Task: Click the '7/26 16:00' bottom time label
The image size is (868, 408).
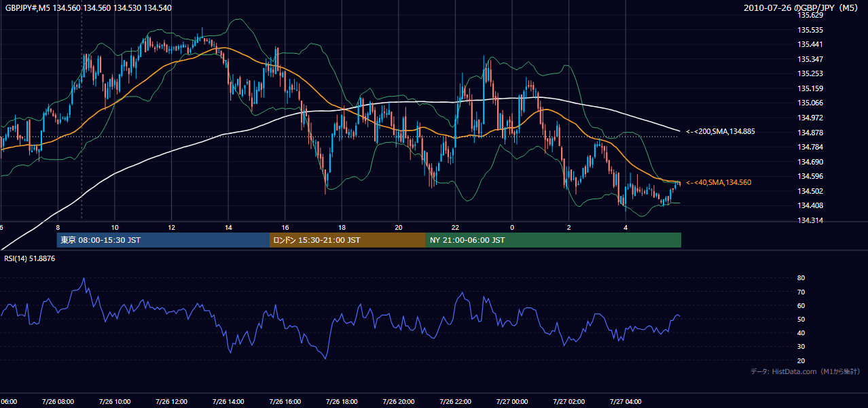Action: coord(285,402)
